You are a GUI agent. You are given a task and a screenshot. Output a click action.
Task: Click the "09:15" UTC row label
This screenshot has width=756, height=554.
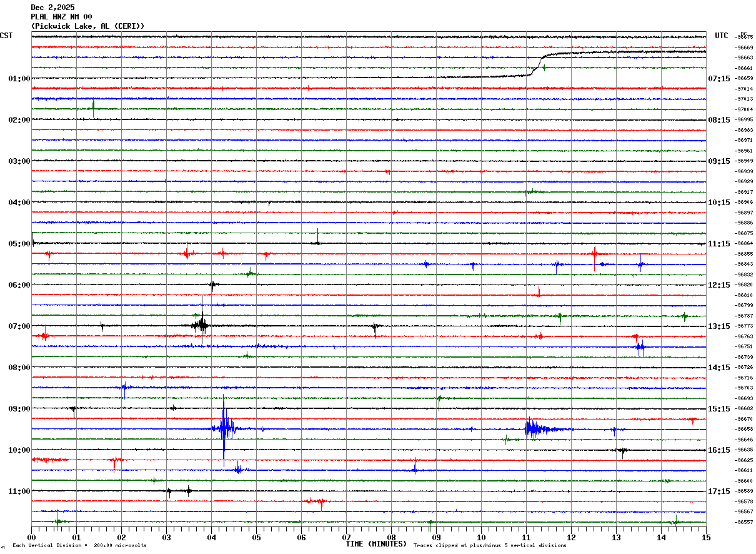(x=719, y=161)
